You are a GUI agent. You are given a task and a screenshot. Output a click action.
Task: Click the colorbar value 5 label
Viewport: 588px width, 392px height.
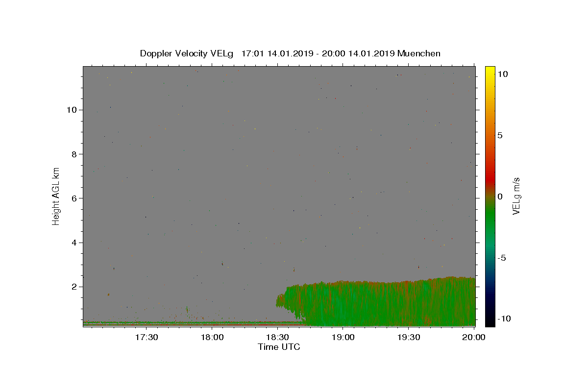(x=500, y=135)
